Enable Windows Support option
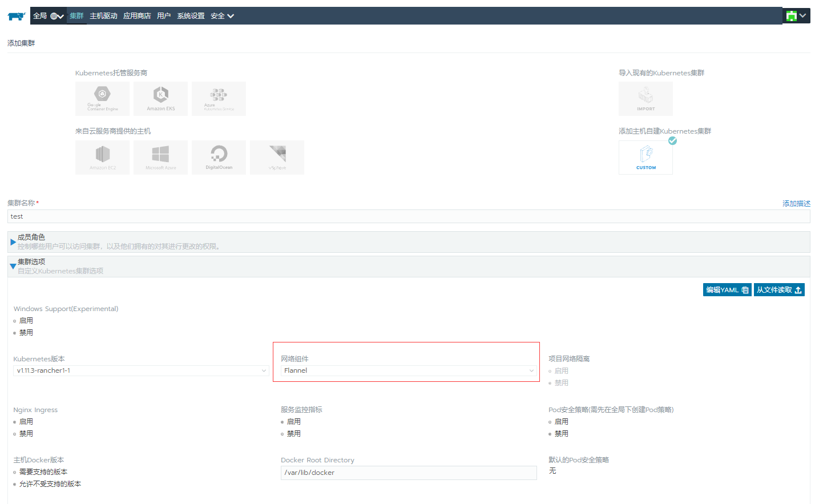The height and width of the screenshot is (504, 815). (15, 321)
